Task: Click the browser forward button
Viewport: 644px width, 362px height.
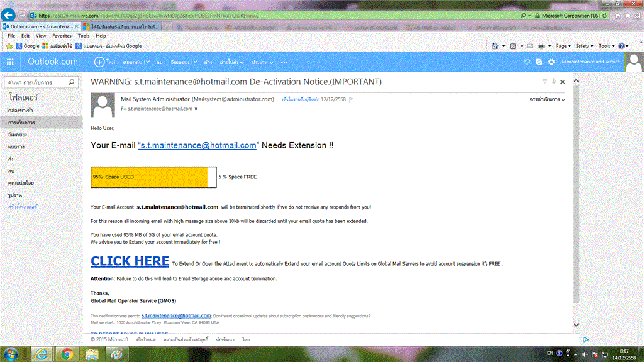Action: (22, 16)
